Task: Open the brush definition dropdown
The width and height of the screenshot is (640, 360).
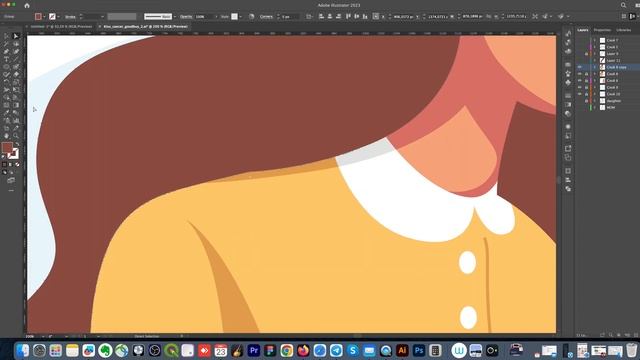Action: click(175, 17)
